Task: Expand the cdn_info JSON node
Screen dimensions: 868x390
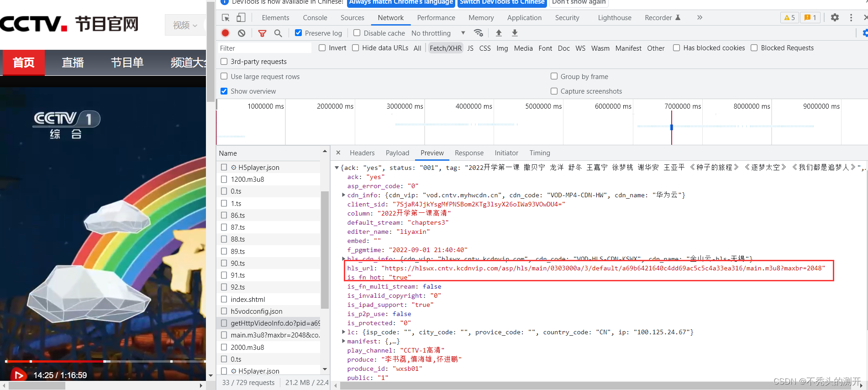Action: click(343, 195)
